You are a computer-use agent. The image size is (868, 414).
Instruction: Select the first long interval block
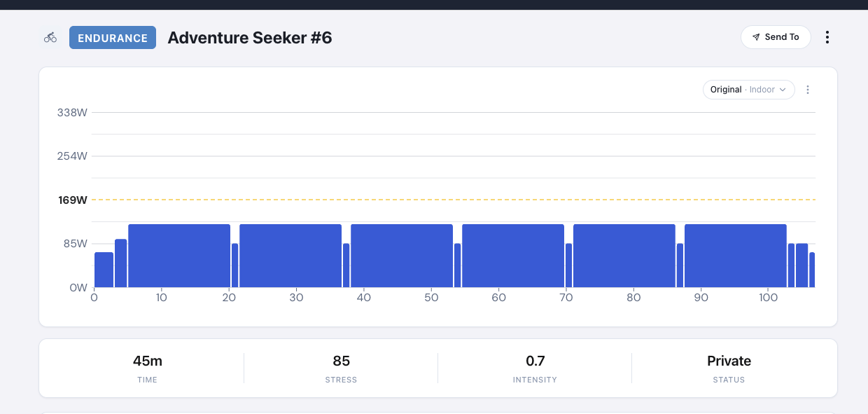(179, 256)
